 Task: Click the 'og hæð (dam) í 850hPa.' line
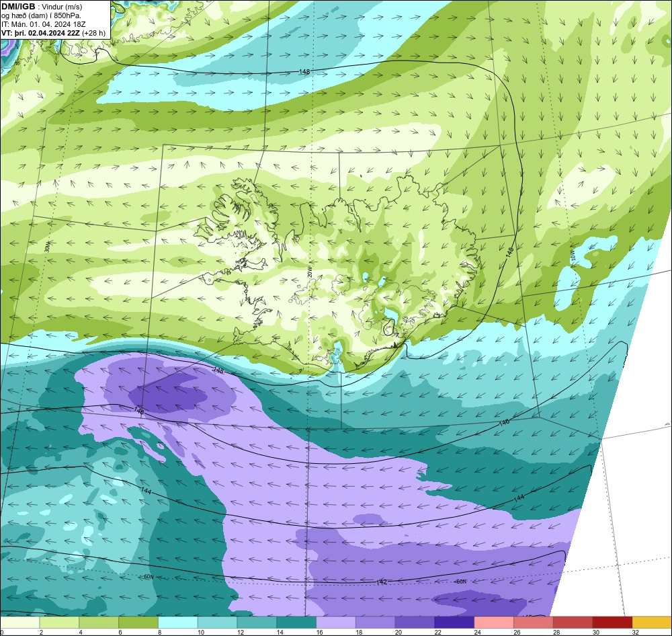[x=41, y=16]
